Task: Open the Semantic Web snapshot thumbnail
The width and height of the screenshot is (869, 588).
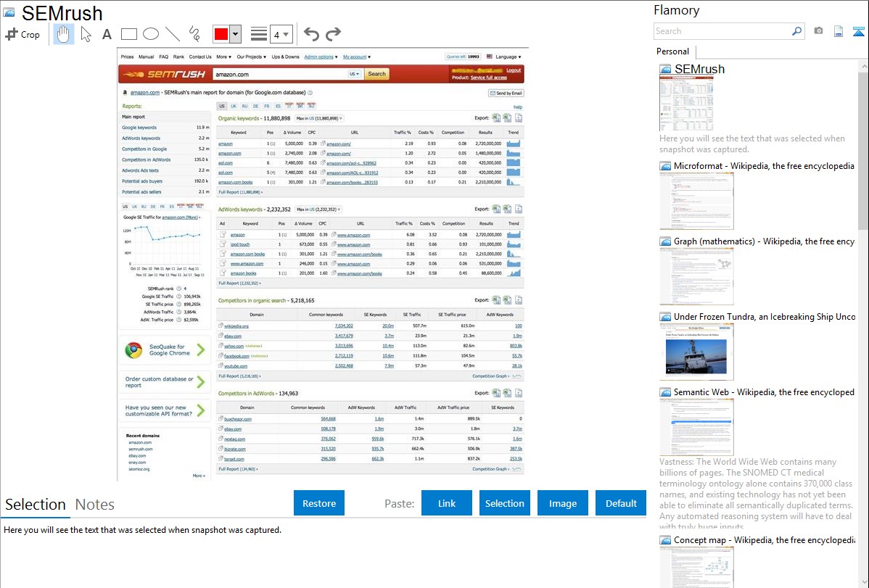Action: click(x=696, y=427)
